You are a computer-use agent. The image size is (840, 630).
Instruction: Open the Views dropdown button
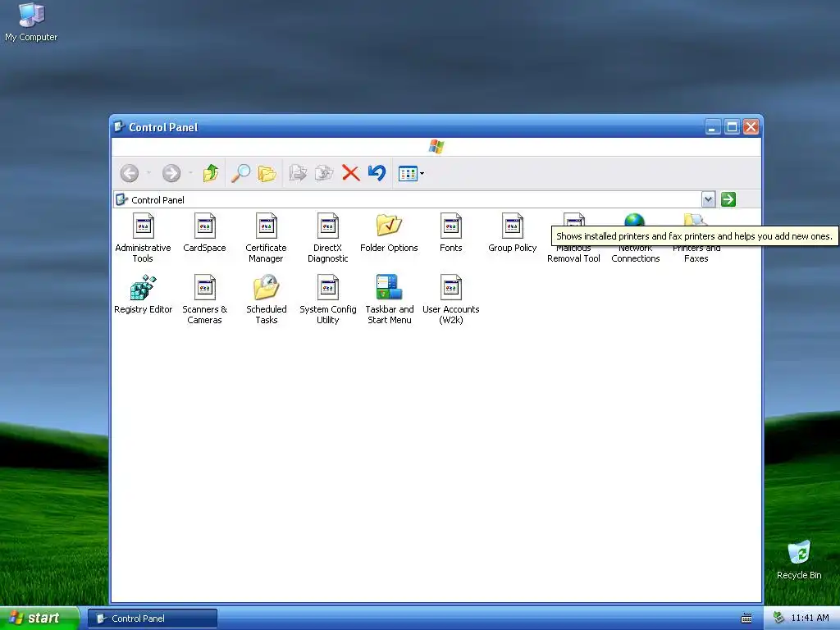coord(411,173)
